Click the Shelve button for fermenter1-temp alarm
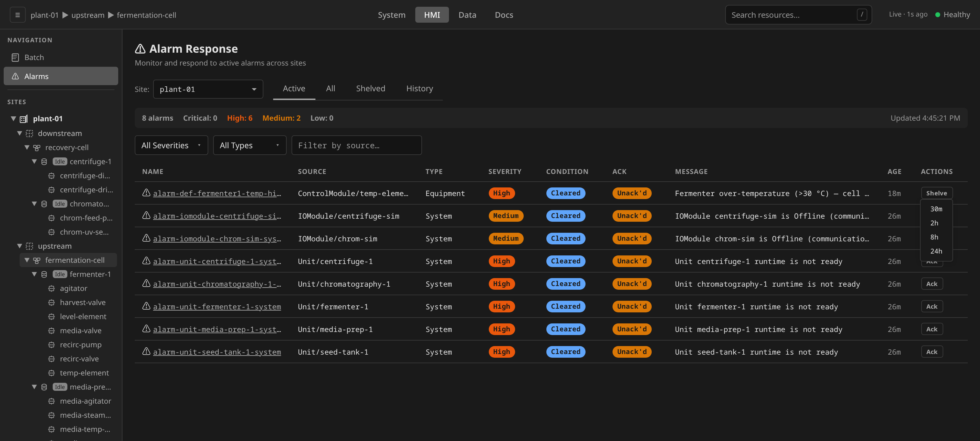This screenshot has height=441, width=980. [x=936, y=193]
